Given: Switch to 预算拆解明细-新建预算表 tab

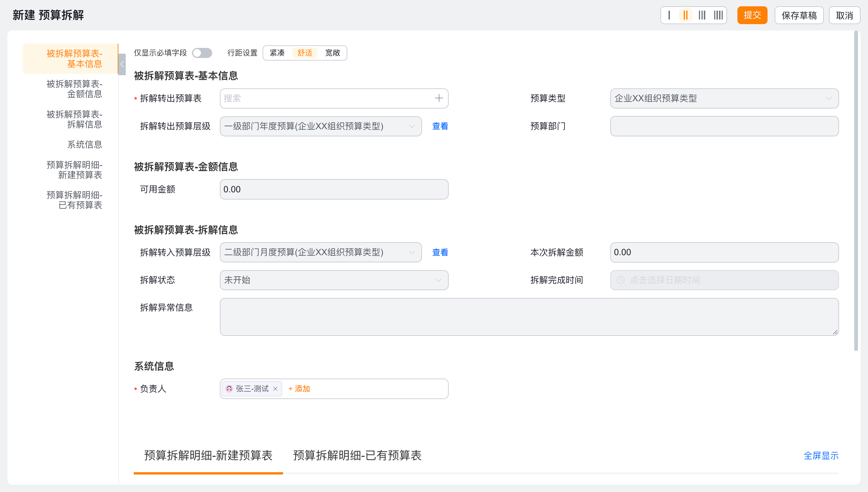Looking at the screenshot, I should coord(208,456).
